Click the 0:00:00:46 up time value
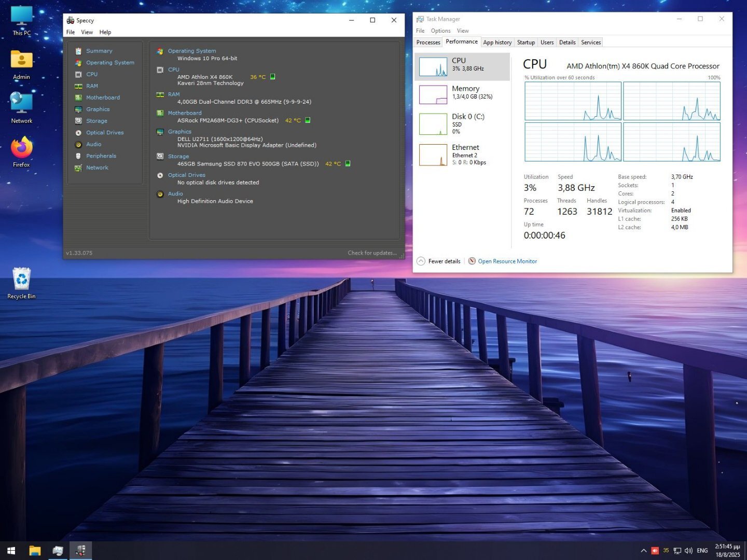 (545, 235)
